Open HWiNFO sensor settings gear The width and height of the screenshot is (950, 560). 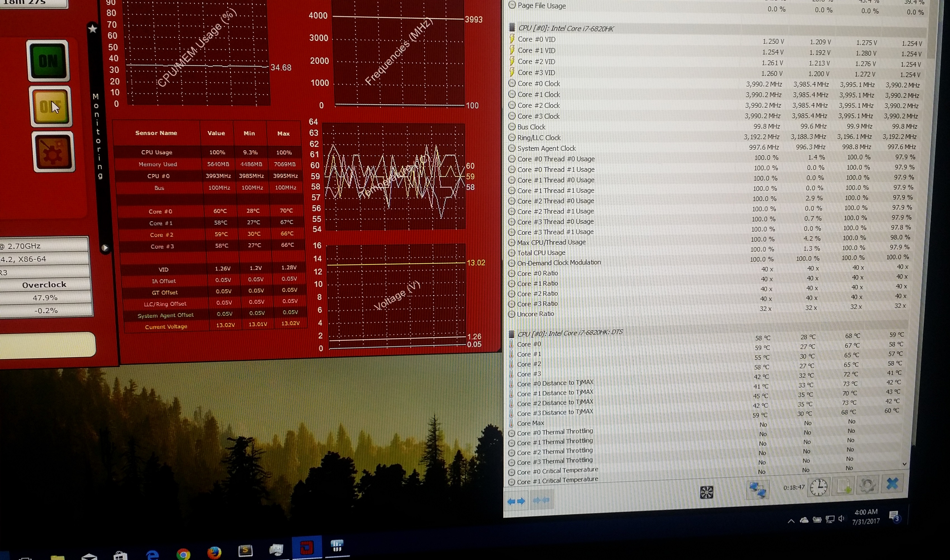pyautogui.click(x=867, y=485)
